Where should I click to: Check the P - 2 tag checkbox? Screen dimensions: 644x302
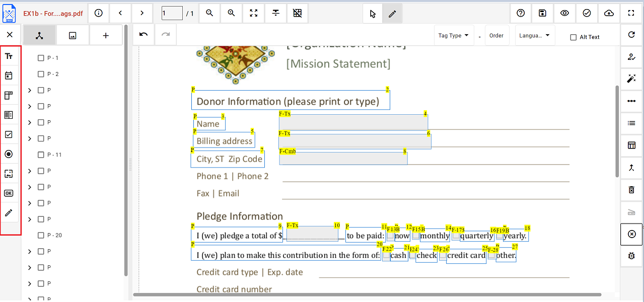click(41, 74)
